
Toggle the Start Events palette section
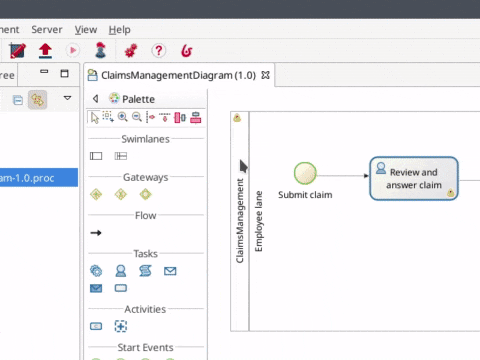145,347
